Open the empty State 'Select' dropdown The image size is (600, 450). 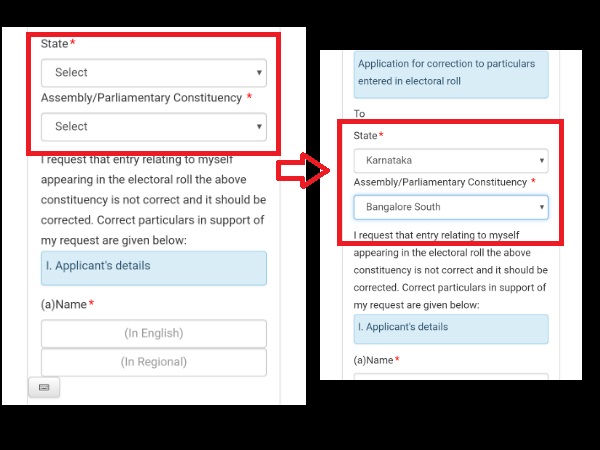[154, 72]
